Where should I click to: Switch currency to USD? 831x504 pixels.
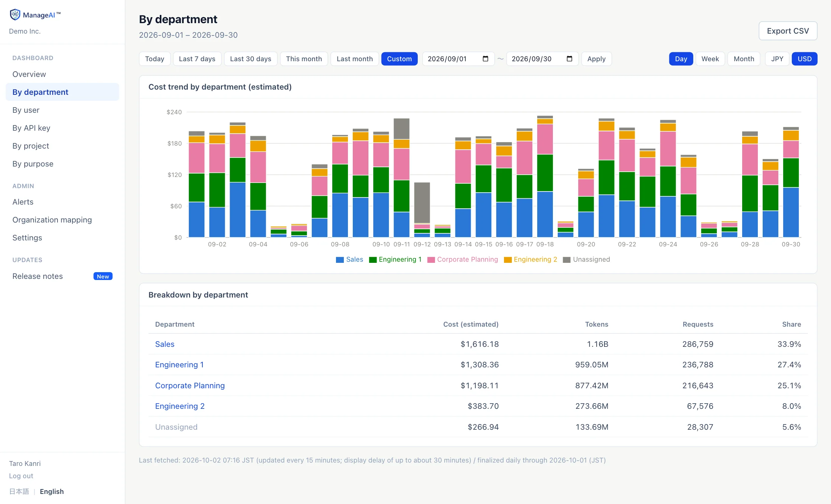(804, 59)
